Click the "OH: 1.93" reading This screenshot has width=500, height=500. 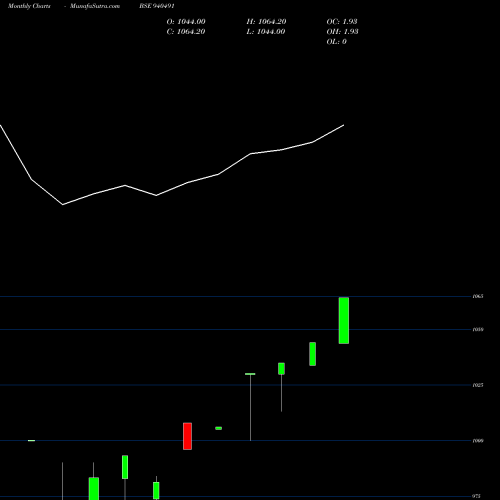pos(342,32)
